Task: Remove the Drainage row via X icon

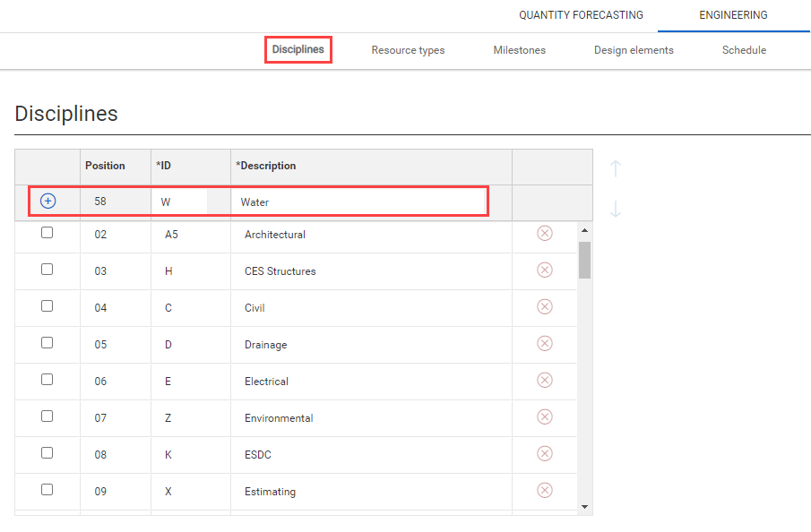Action: tap(545, 343)
